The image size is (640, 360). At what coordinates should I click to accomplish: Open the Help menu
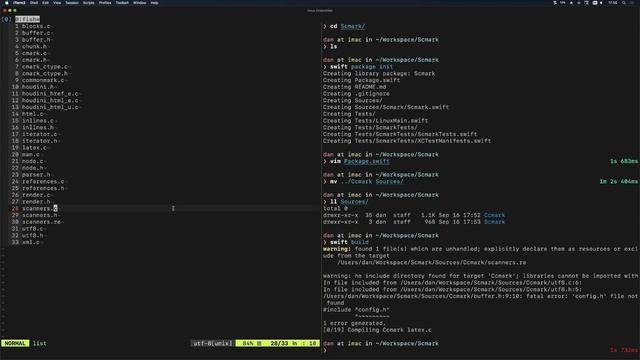click(x=154, y=3)
